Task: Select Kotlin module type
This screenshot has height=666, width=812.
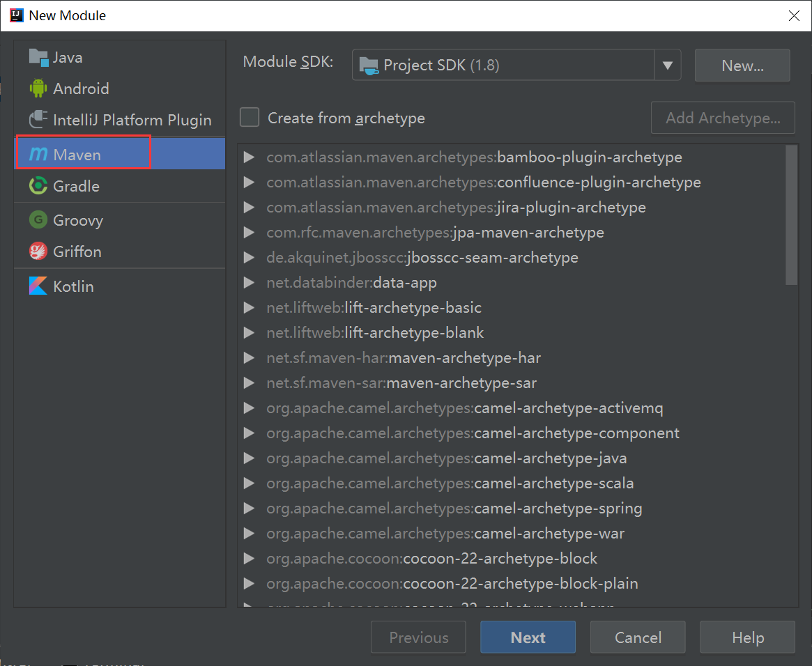Action: pyautogui.click(x=120, y=286)
